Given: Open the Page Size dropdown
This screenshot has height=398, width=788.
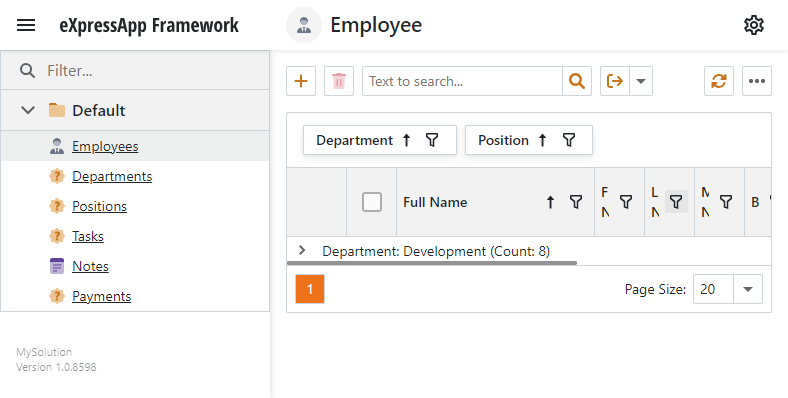Looking at the screenshot, I should pos(748,289).
